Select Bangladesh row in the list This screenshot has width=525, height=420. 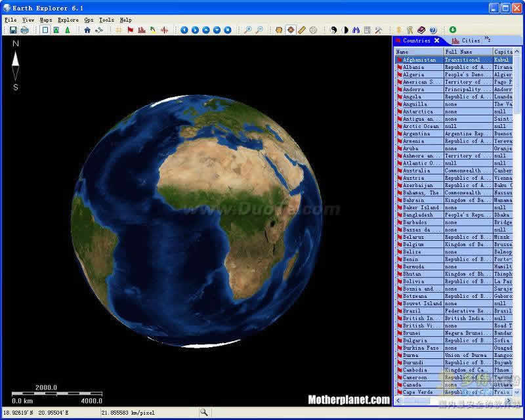pos(453,215)
